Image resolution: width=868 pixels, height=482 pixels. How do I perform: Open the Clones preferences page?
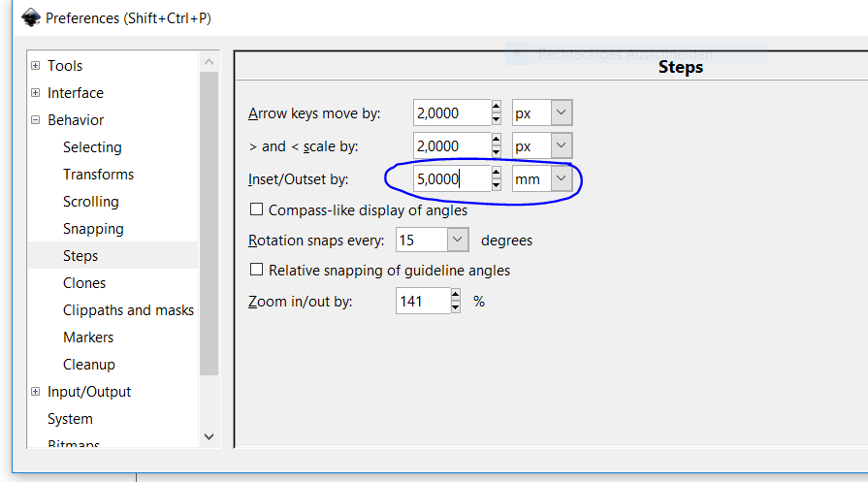[x=84, y=282]
